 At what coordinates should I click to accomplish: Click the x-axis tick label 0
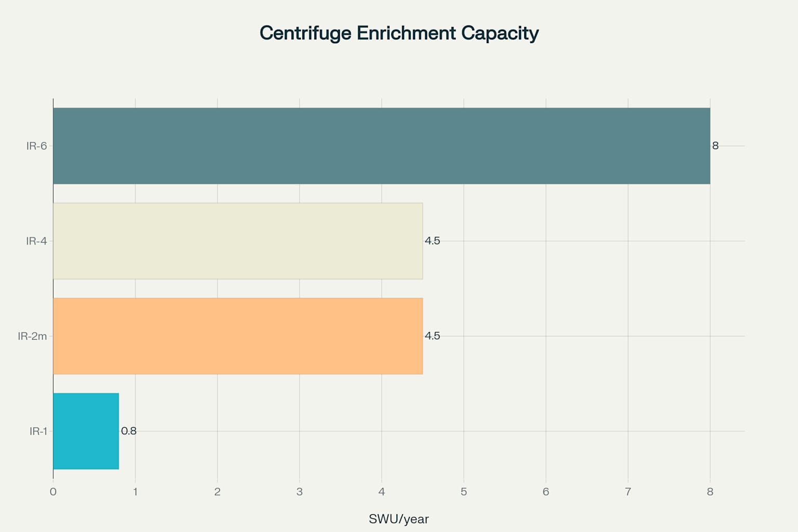point(53,492)
